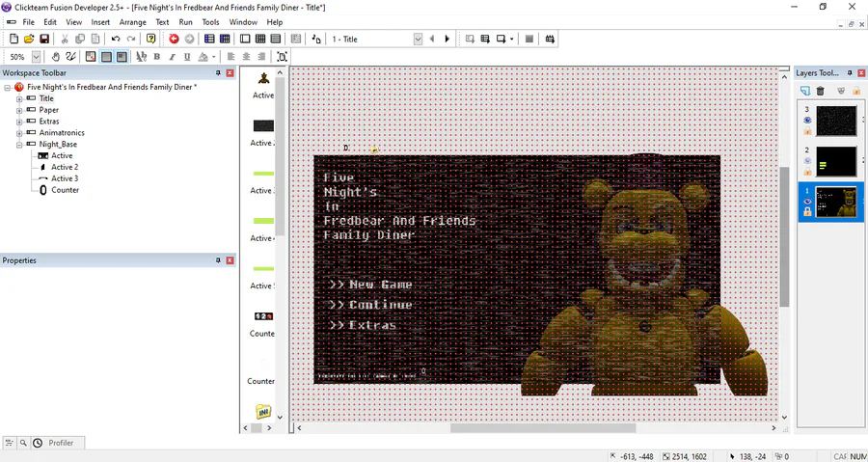868x462 pixels.
Task: Copy selection using main toolbar icon
Action: tap(80, 39)
